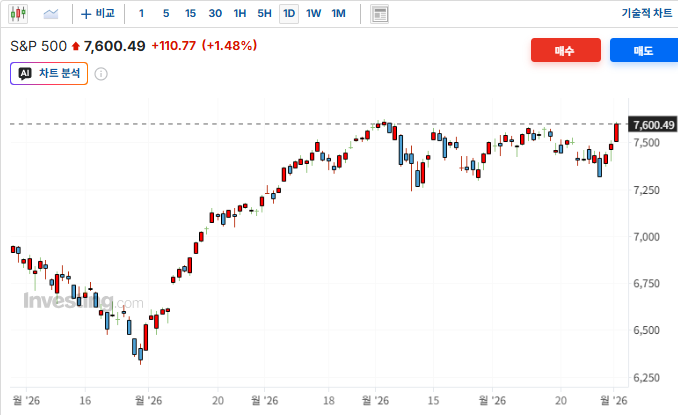Select the 5H interval
Viewport: 678px width, 415px height.
(x=264, y=14)
